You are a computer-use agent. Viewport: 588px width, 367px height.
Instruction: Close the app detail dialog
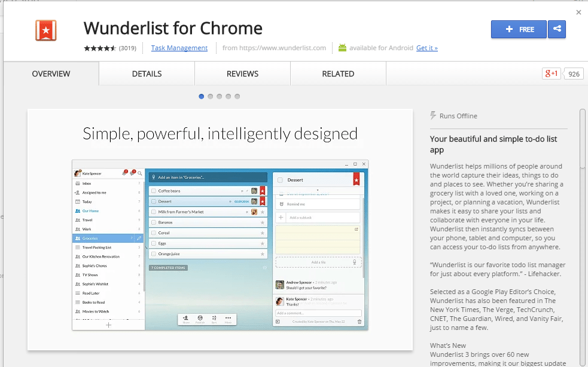point(578,13)
